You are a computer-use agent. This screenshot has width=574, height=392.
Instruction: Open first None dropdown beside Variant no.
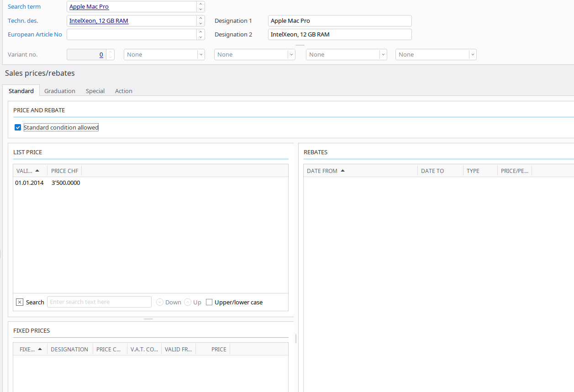[x=200, y=55]
